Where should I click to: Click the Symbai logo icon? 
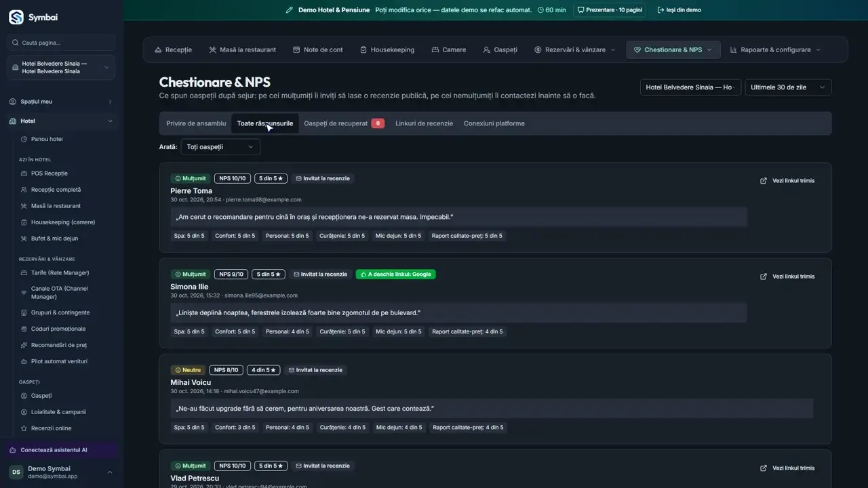[16, 17]
